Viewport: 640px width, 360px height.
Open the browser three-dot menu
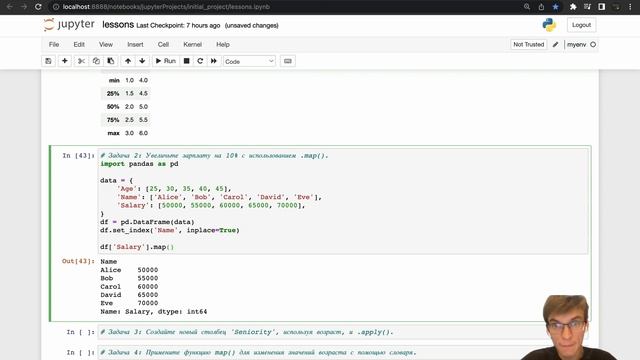point(630,7)
